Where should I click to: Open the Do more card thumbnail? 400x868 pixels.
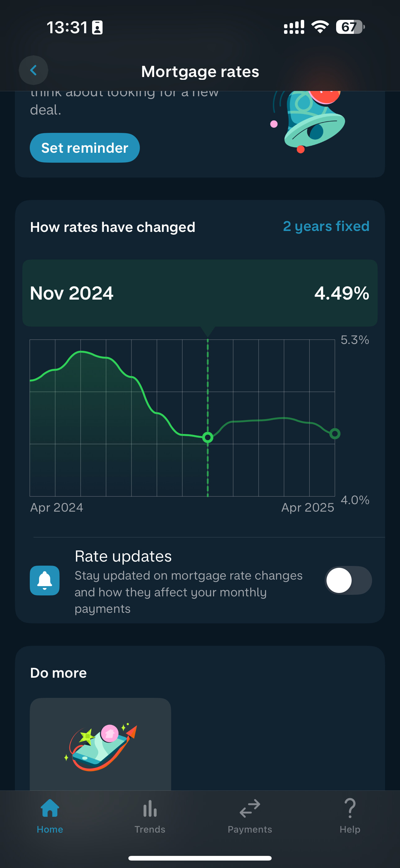tap(100, 744)
